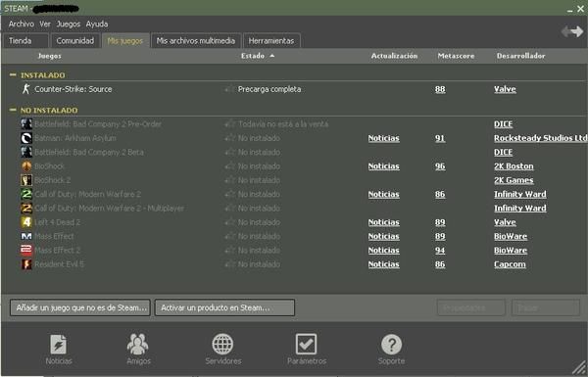Open the Archivo menu
This screenshot has width=588, height=377.
22,24
